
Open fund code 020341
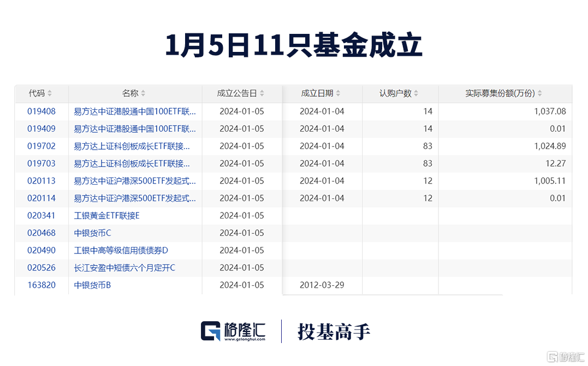click(x=41, y=215)
